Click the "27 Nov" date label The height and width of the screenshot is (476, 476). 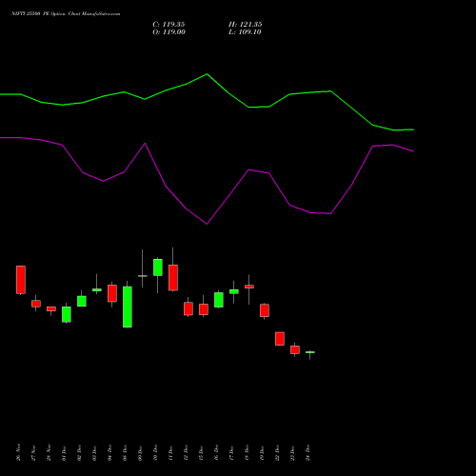pos(33,452)
